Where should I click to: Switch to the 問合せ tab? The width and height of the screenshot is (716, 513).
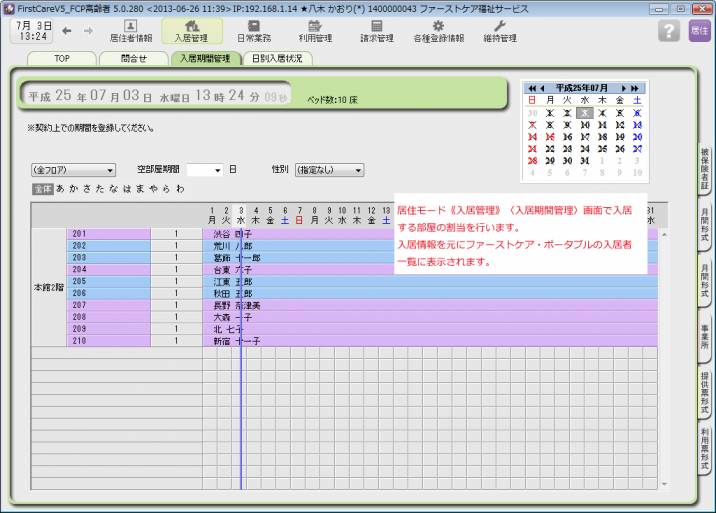(x=133, y=59)
